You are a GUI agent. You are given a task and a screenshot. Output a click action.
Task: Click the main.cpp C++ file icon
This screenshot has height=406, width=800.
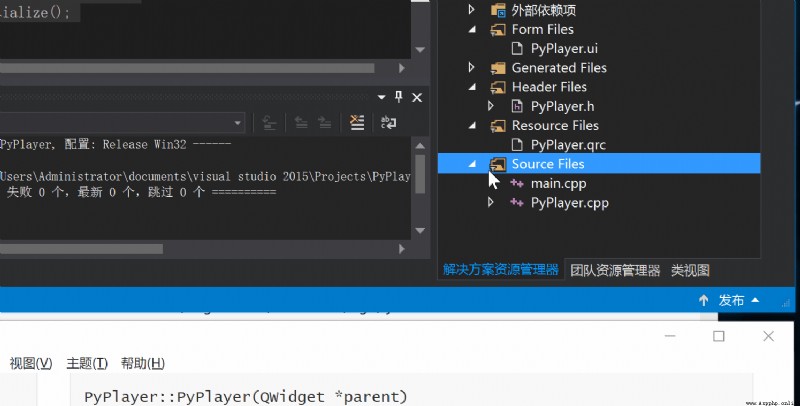click(x=517, y=184)
